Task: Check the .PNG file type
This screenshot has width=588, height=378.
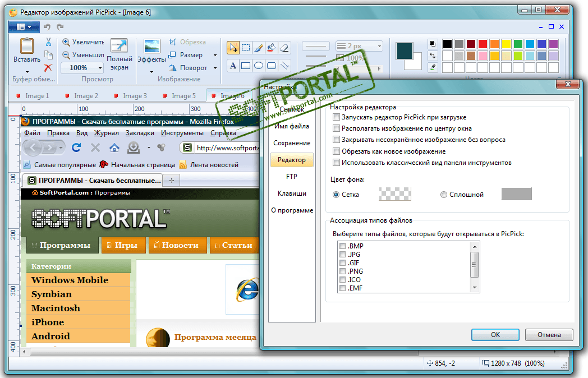Action: (342, 271)
